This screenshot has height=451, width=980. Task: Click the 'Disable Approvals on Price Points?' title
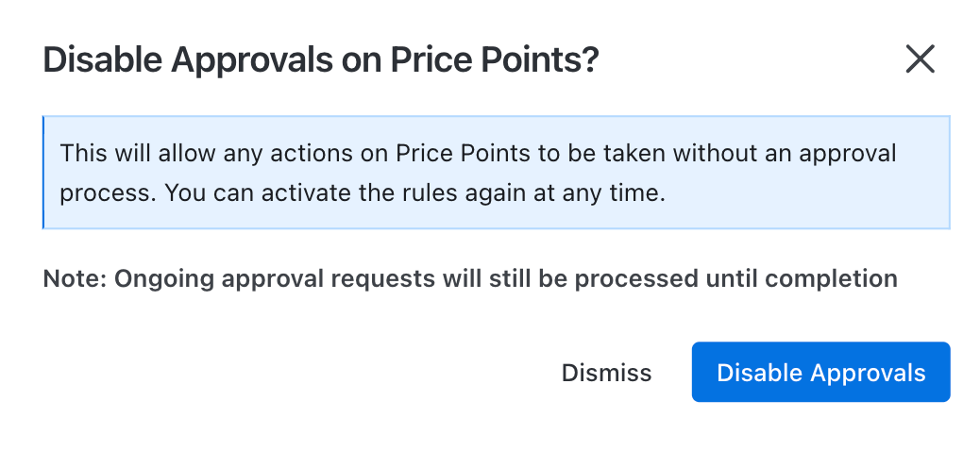(x=321, y=60)
